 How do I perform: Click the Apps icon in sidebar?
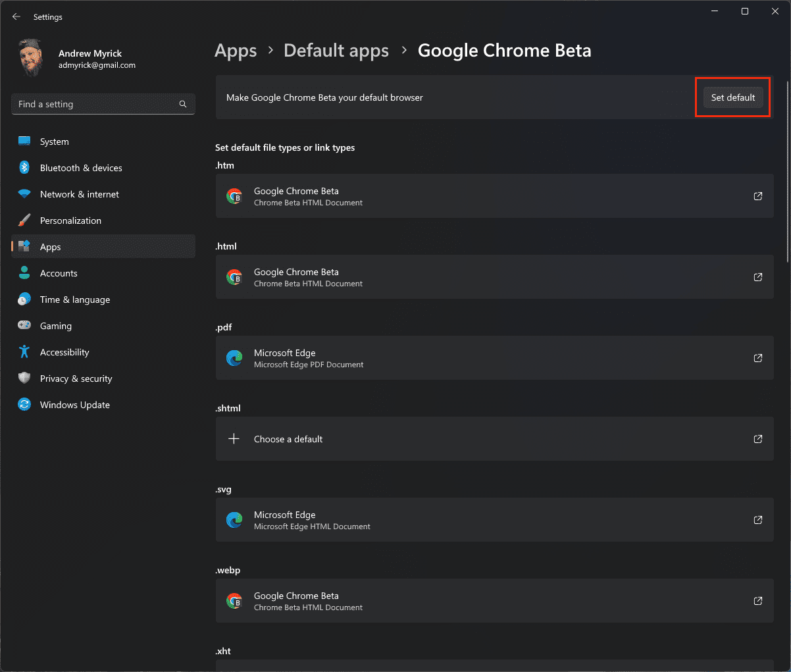[x=24, y=247]
